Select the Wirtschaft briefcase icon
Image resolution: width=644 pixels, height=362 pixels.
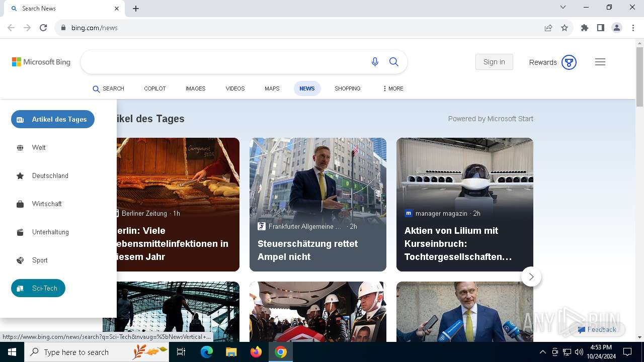(x=20, y=204)
